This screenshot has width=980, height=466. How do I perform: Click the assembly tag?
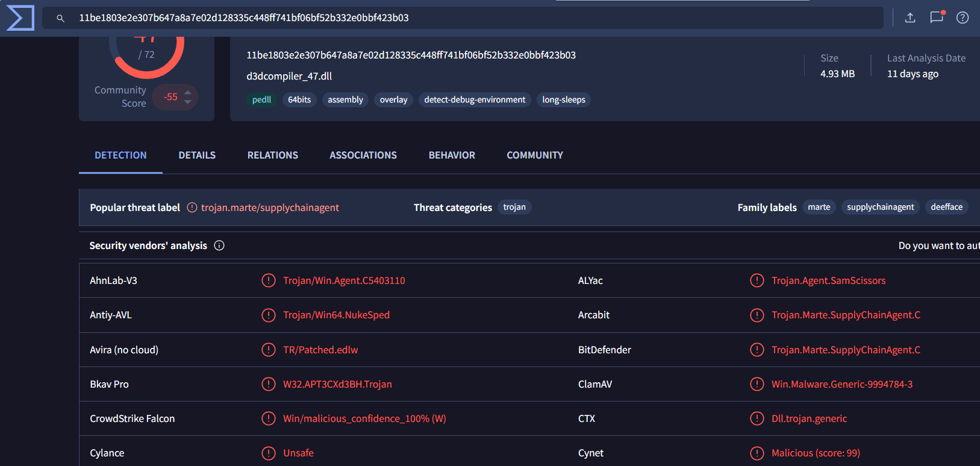(345, 99)
